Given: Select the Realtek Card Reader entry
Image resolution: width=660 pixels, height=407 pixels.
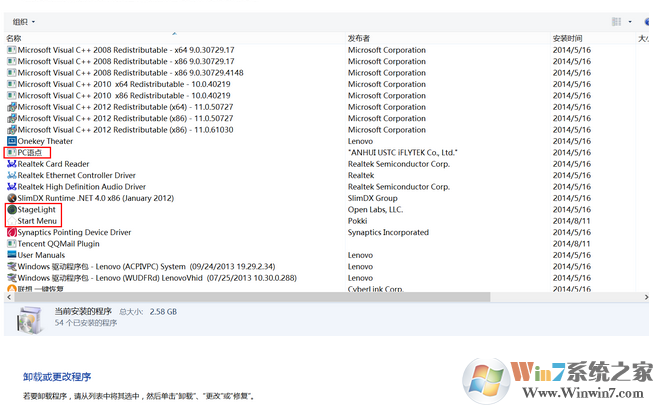Looking at the screenshot, I should point(53,163).
